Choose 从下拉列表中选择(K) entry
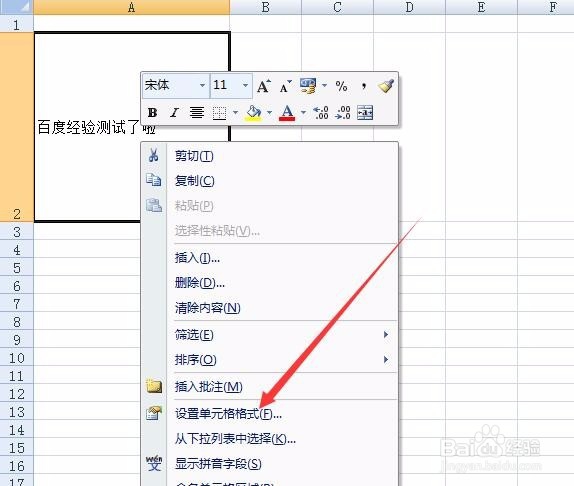This screenshot has width=574, height=486. point(270,438)
